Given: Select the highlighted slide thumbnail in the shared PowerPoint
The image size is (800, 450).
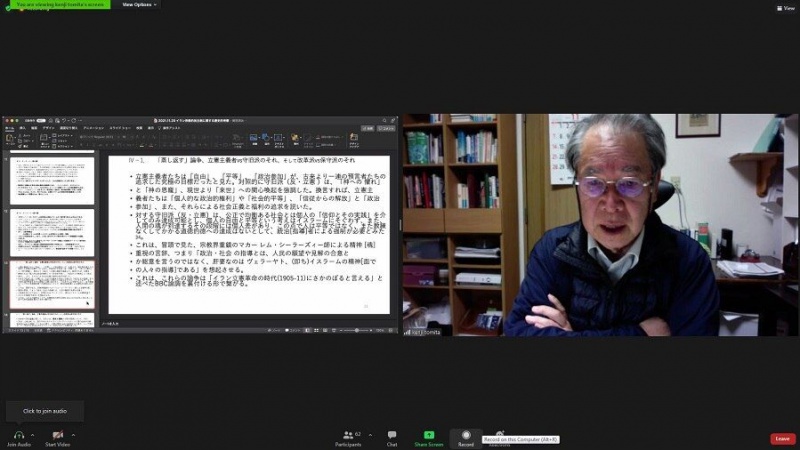Looking at the screenshot, I should [x=52, y=285].
